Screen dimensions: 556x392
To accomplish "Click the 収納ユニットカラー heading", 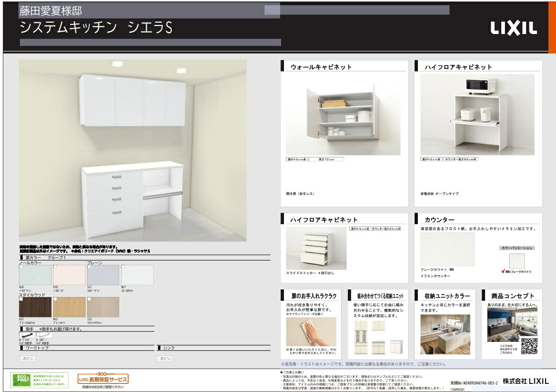I will [x=447, y=296].
